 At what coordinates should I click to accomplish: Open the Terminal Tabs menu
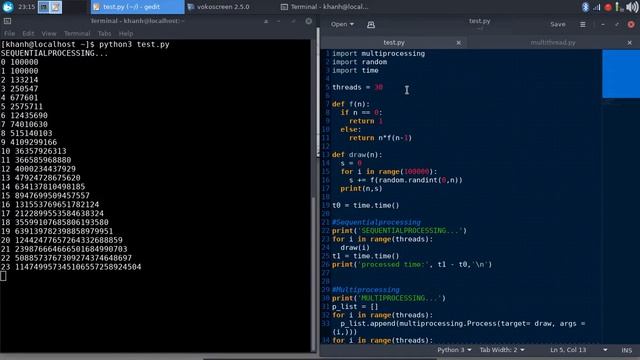[x=104, y=33]
